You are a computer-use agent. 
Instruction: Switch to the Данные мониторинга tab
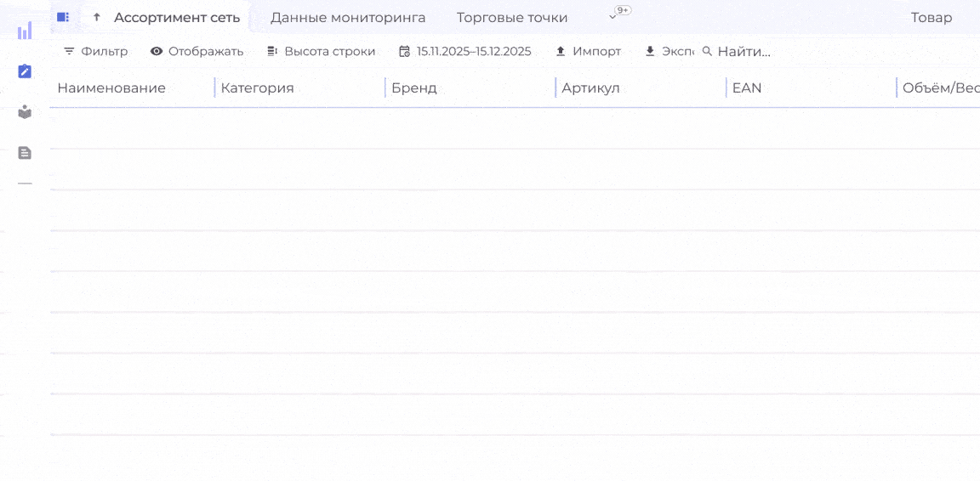pos(348,17)
